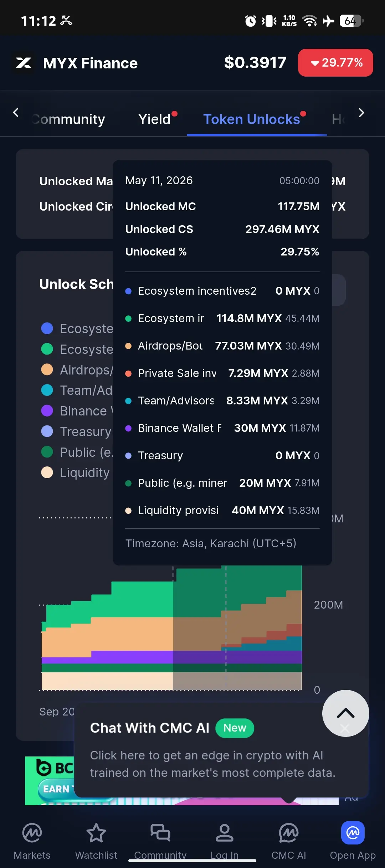This screenshot has width=385, height=868.
Task: Switch to the Yield tab
Action: (154, 119)
